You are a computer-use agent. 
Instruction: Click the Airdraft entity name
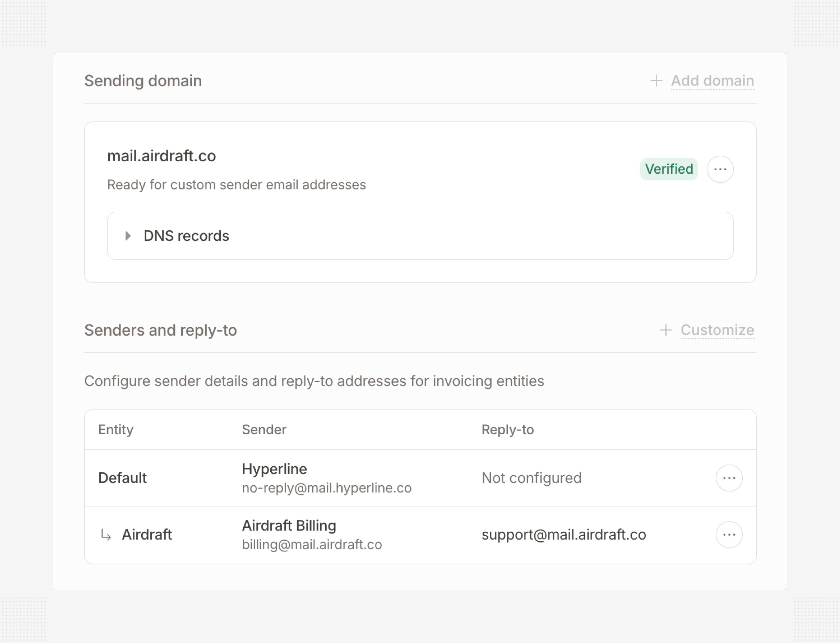(x=147, y=535)
